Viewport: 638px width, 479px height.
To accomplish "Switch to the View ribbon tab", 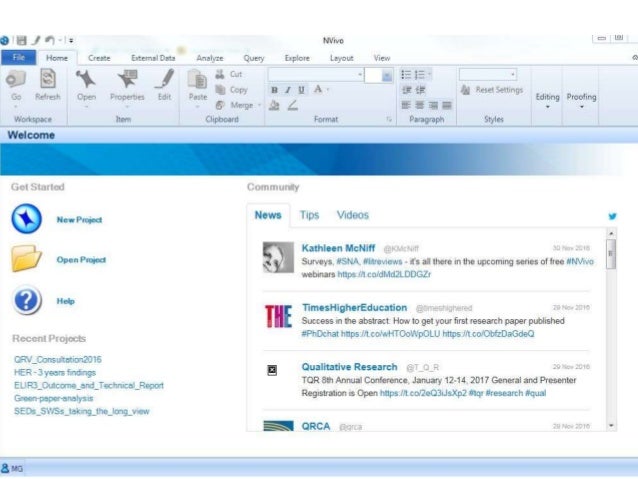I will 382,58.
